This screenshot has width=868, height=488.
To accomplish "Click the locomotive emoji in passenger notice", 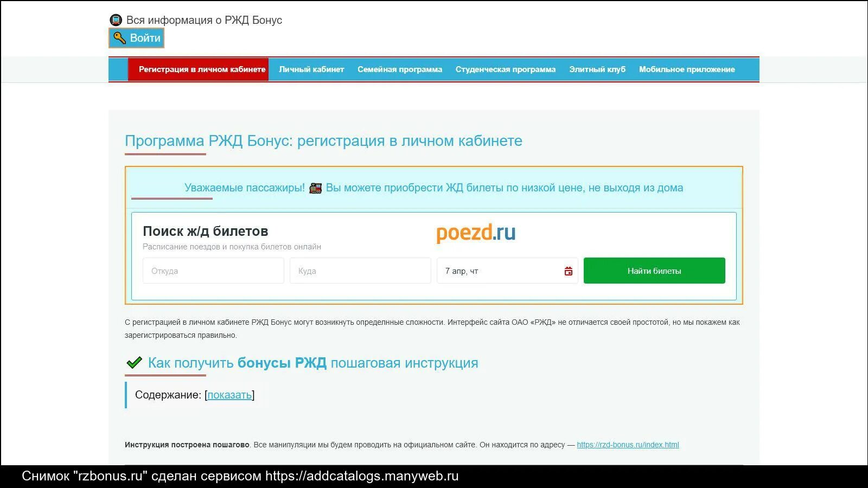I will [x=315, y=188].
